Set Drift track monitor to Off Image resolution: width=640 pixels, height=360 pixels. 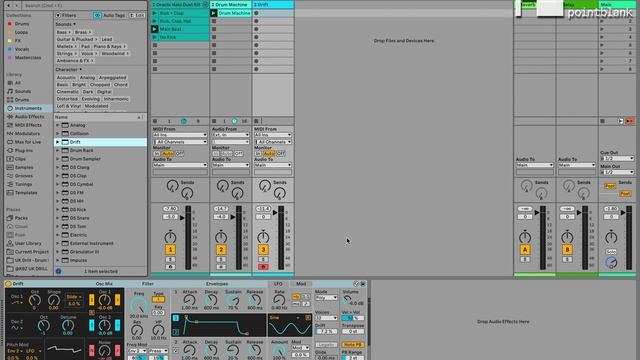click(281, 153)
